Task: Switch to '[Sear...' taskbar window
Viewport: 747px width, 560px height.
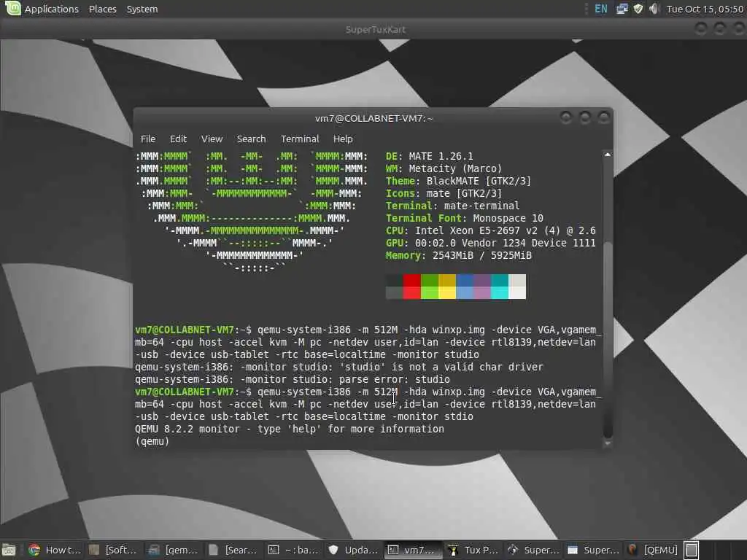Action: 233,550
